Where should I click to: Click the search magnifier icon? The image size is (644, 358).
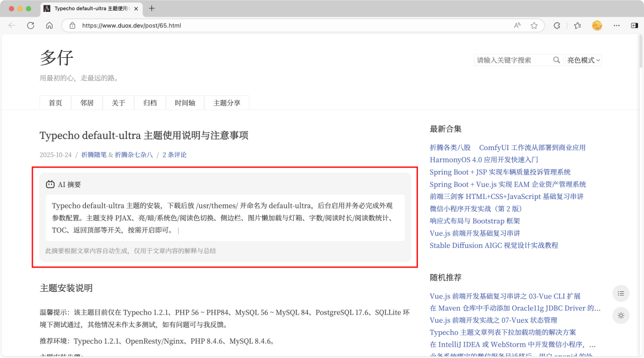tap(556, 60)
